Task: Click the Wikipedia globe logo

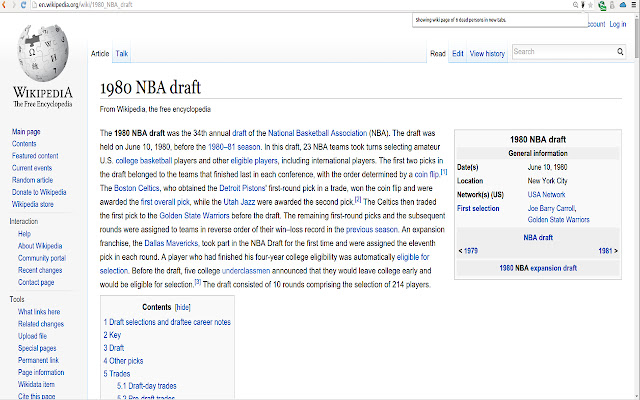Action: 42,53
